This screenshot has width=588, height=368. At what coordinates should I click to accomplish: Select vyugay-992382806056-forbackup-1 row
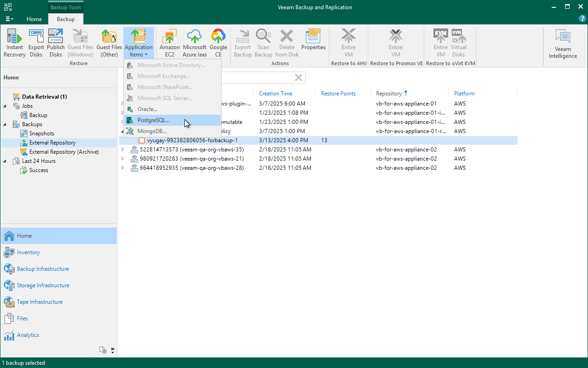(x=318, y=140)
